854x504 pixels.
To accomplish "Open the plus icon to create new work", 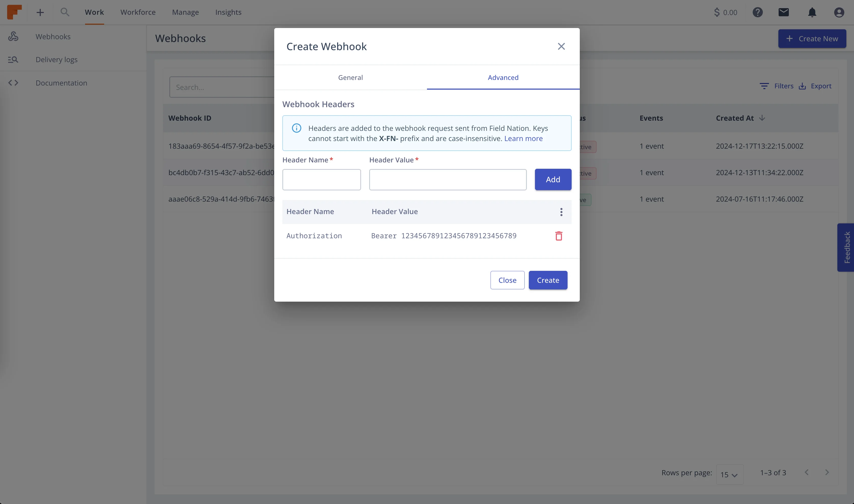I will 40,12.
